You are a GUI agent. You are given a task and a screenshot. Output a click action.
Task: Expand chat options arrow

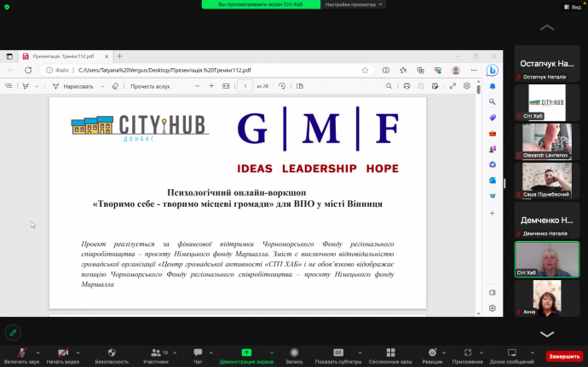210,353
